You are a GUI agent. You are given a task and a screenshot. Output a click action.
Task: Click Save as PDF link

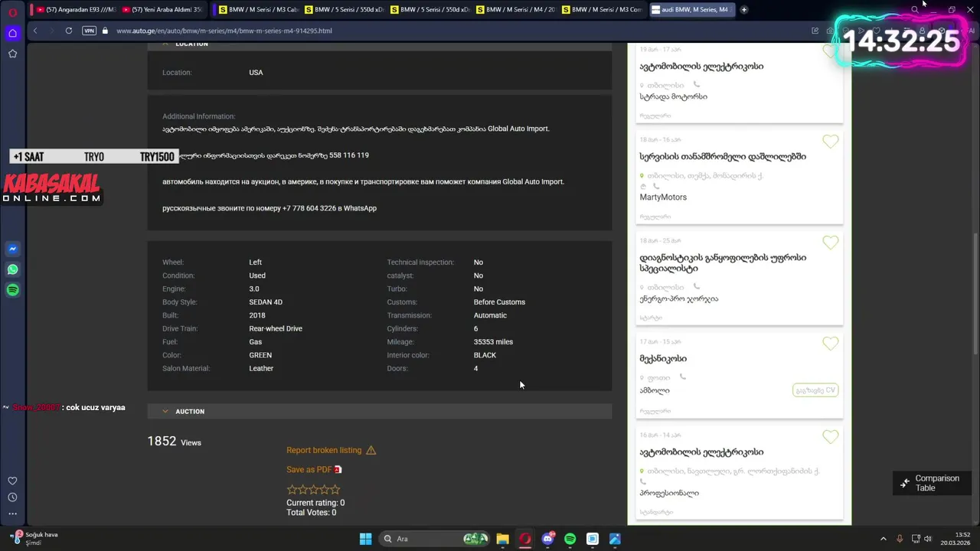pyautogui.click(x=309, y=470)
